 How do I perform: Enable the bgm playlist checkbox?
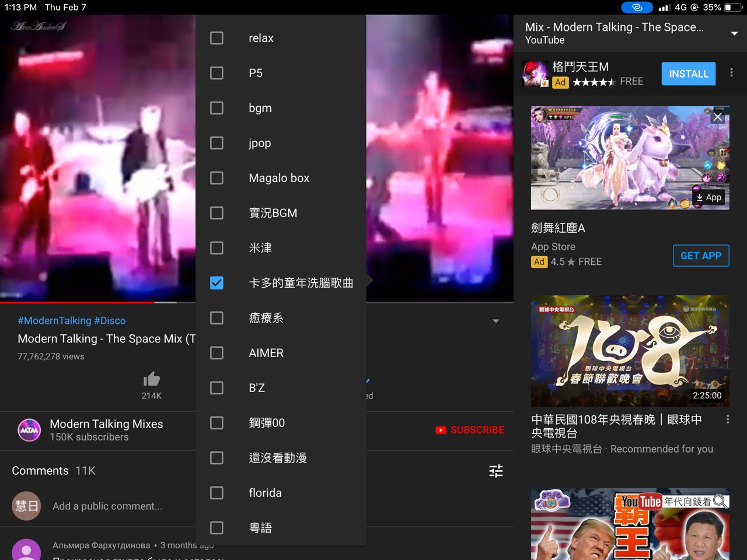[x=217, y=108]
